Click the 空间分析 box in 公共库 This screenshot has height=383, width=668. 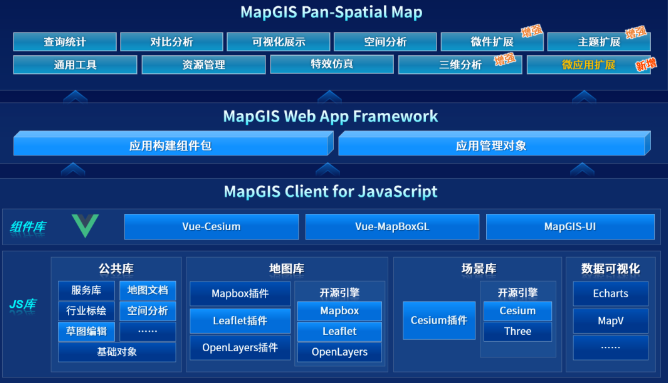tap(147, 311)
